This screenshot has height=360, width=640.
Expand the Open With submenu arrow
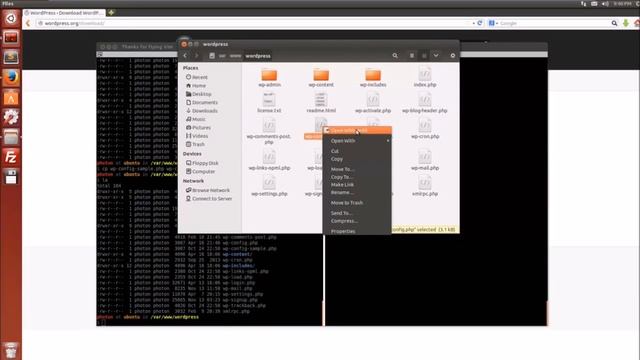pos(388,141)
